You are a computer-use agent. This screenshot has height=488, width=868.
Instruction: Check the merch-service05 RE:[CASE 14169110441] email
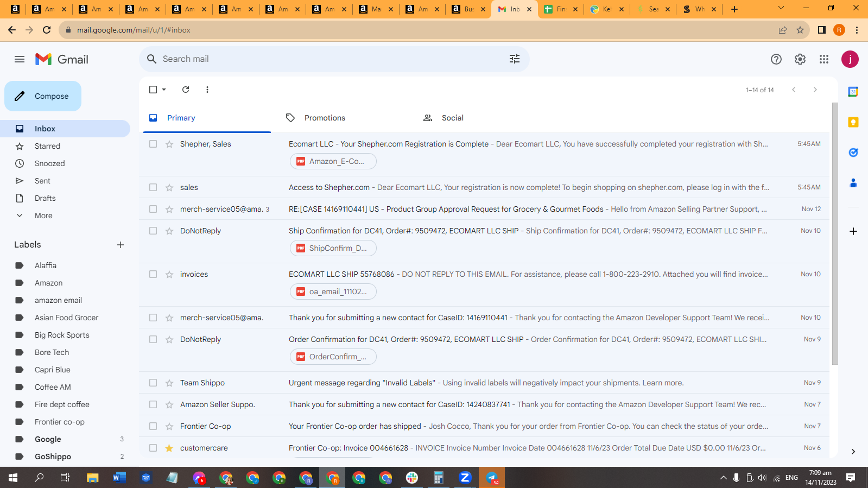click(x=153, y=209)
